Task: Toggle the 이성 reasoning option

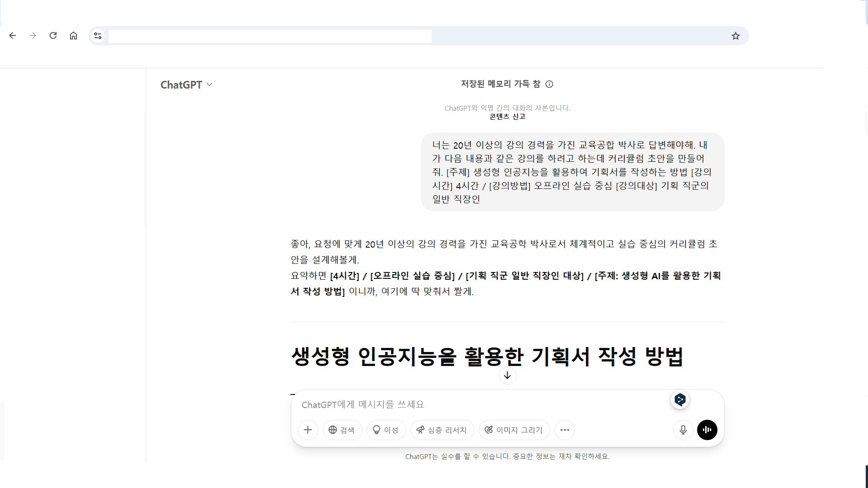Action: pos(386,430)
